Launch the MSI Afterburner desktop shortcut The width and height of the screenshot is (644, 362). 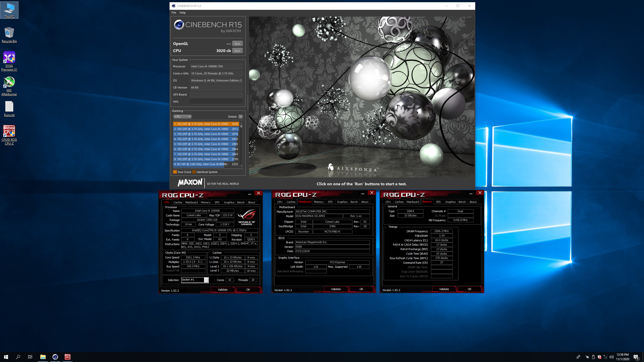coord(9,86)
